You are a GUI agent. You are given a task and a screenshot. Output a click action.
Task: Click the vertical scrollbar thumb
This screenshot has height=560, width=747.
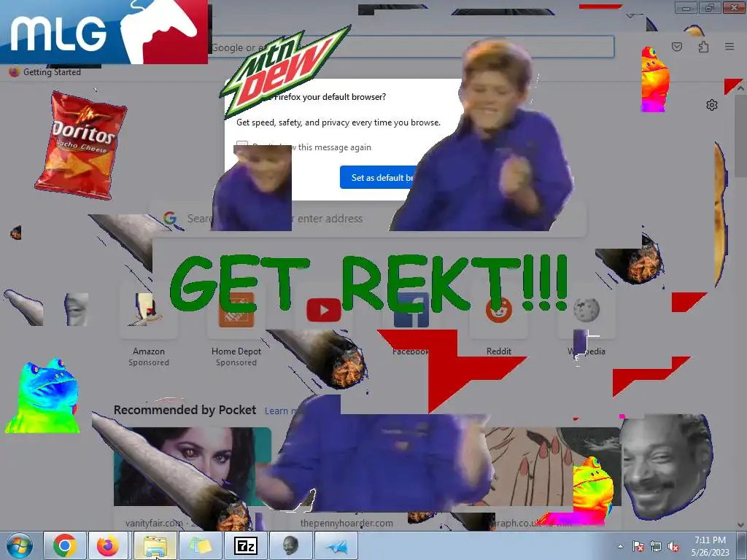(x=740, y=136)
